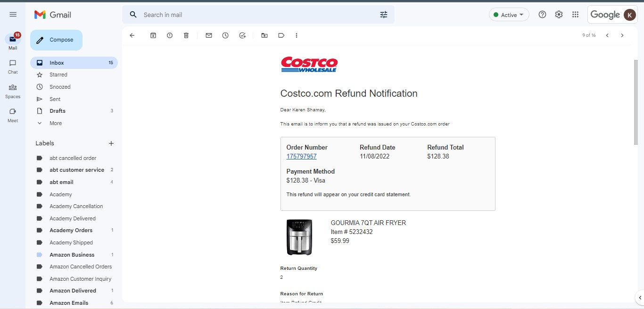Open the Support help icon
644x309 pixels.
click(542, 15)
